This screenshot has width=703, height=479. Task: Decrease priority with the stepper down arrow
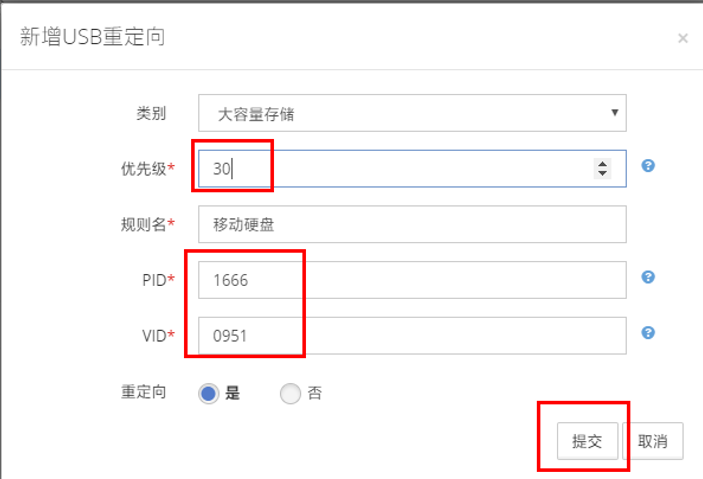(602, 174)
